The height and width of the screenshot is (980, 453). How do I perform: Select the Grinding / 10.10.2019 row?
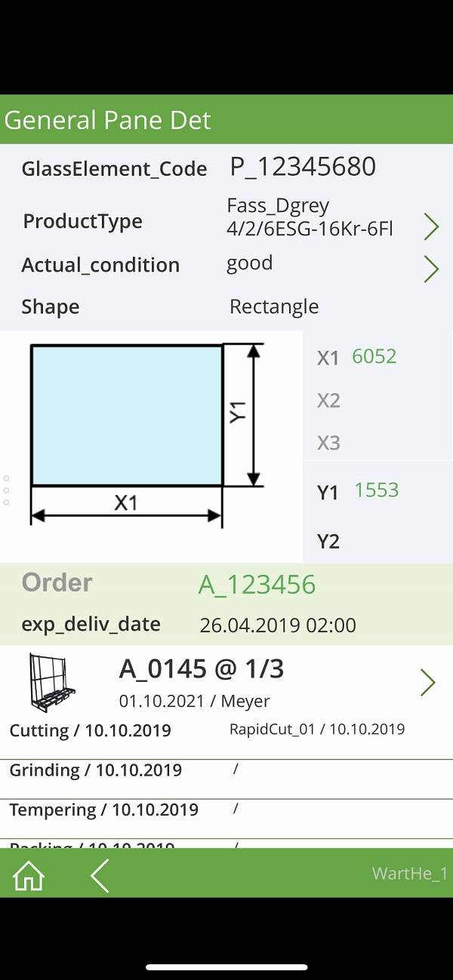(226, 778)
